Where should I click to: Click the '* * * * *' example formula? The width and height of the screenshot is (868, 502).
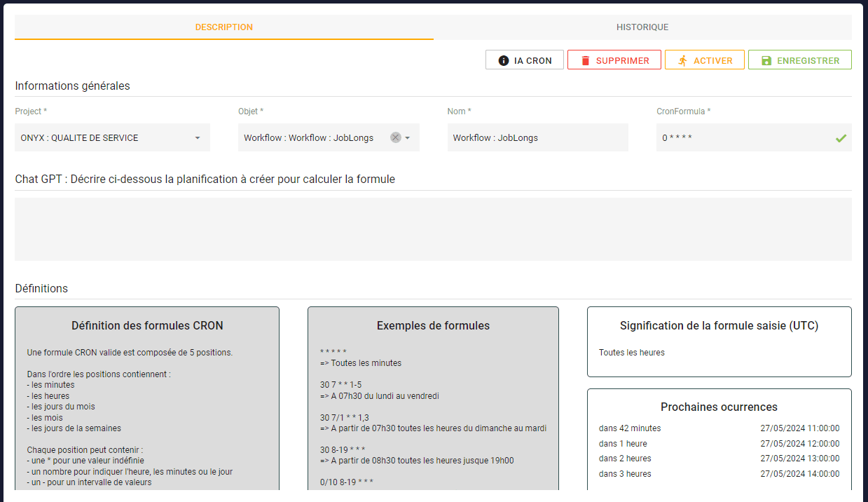pos(333,352)
